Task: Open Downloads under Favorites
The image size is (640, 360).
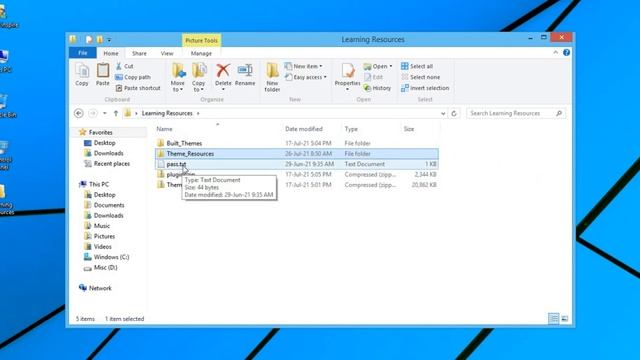Action: [109, 153]
